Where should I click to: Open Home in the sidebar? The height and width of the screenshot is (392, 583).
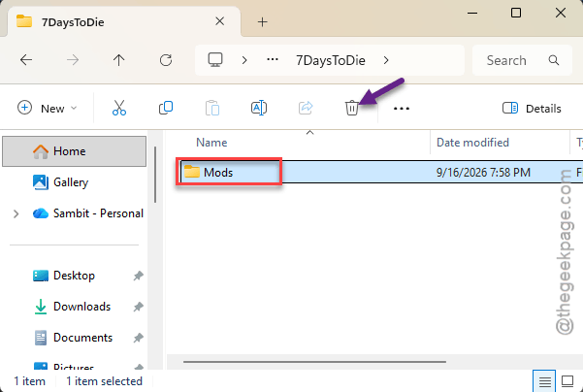click(74, 151)
